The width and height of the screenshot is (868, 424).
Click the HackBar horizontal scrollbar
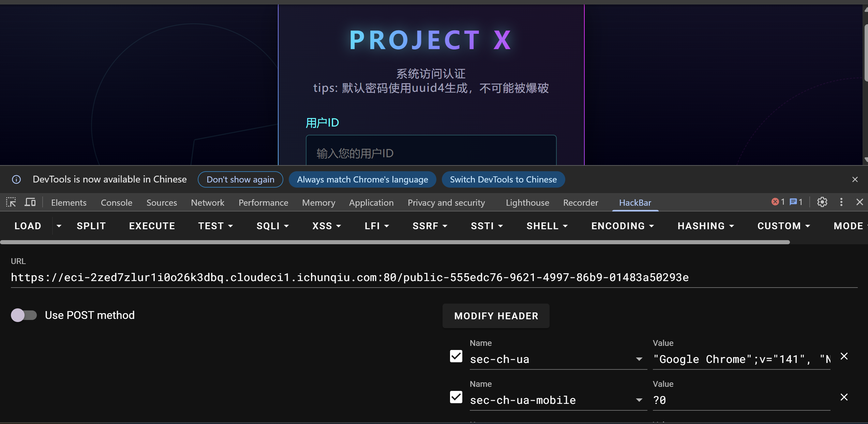pos(395,242)
